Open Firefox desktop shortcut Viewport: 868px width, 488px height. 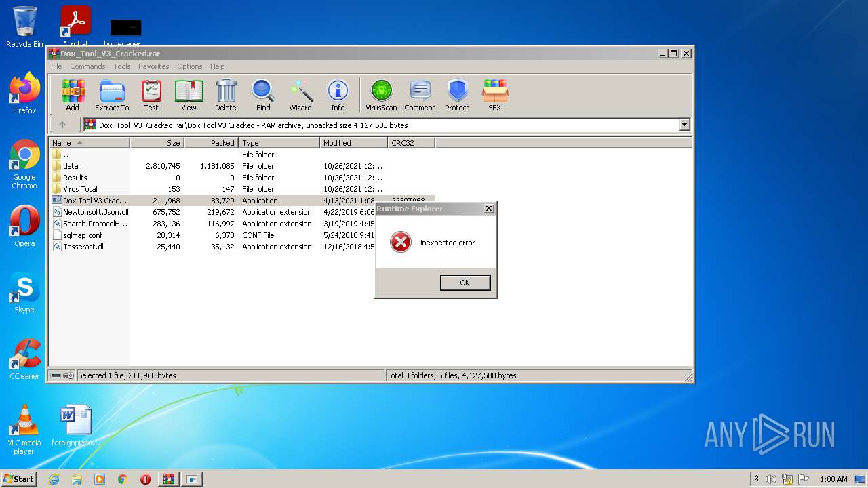[x=24, y=94]
